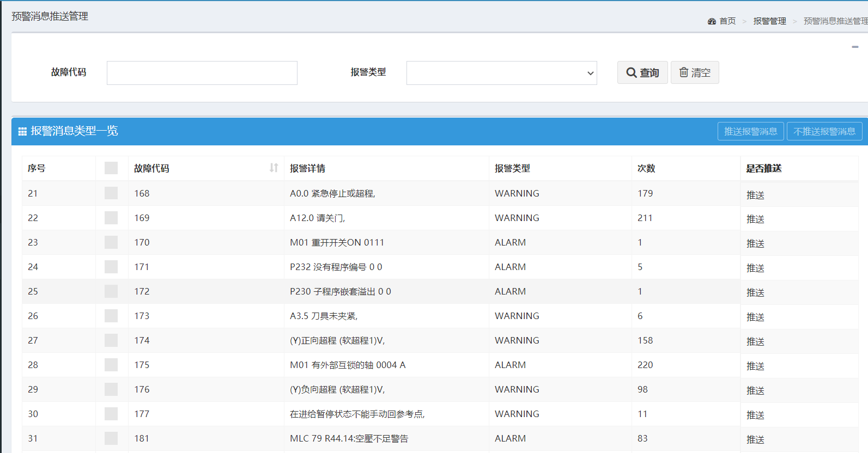The width and height of the screenshot is (868, 453).
Task: Click the count value 83
Action: point(643,438)
